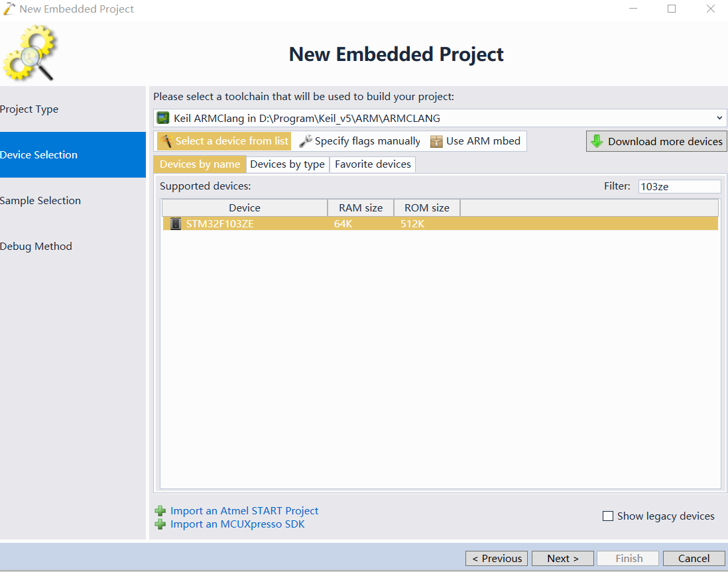The width and height of the screenshot is (728, 572).
Task: Maximize the New Embedded Project window
Action: click(x=672, y=9)
